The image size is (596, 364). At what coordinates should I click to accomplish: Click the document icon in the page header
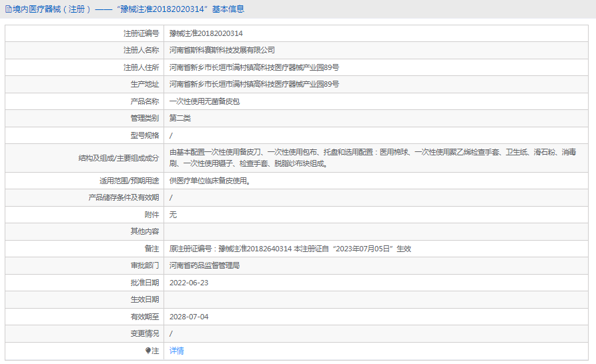point(9,9)
